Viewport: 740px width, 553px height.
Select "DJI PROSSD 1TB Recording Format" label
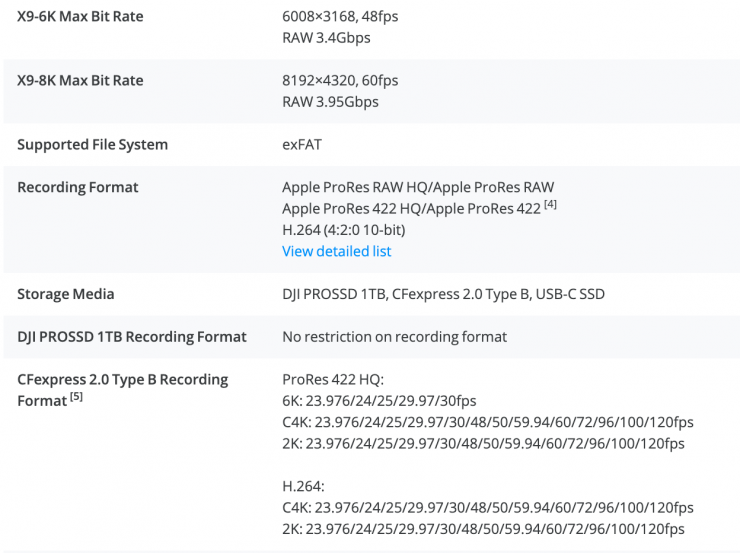coord(131,336)
